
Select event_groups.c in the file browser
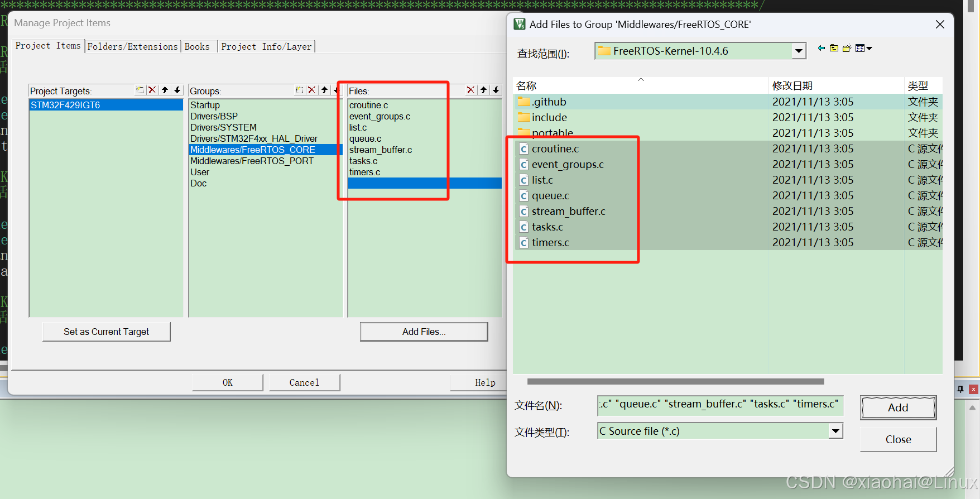tap(568, 164)
